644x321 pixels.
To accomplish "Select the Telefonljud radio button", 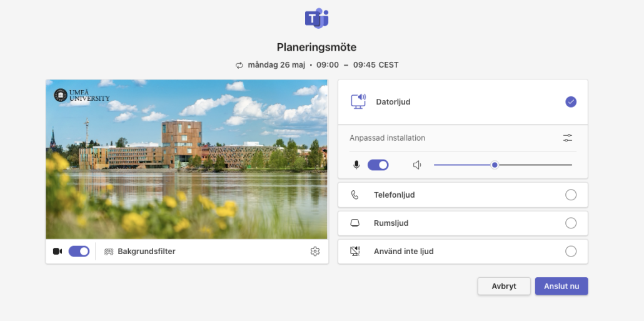I will click(x=571, y=195).
